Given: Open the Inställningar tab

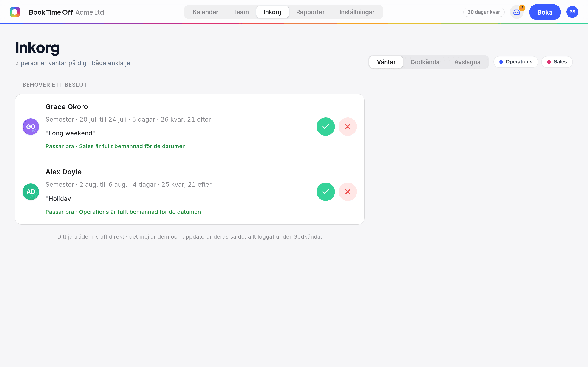Looking at the screenshot, I should coord(357,12).
